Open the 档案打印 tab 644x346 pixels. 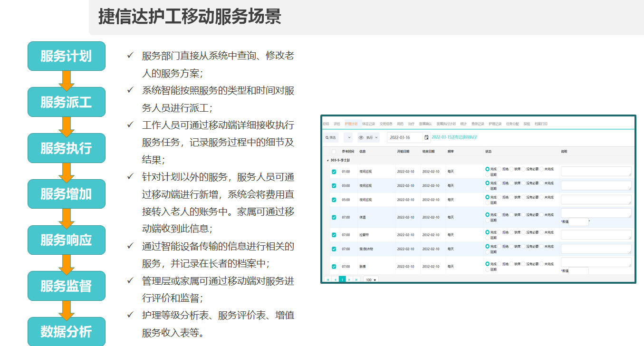coord(541,124)
